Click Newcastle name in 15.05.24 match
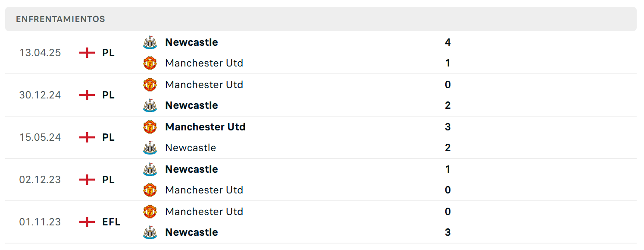The image size is (644, 250). pyautogui.click(x=191, y=148)
